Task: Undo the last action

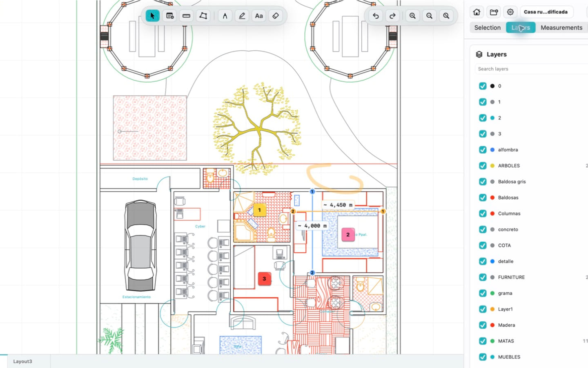Action: point(376,16)
